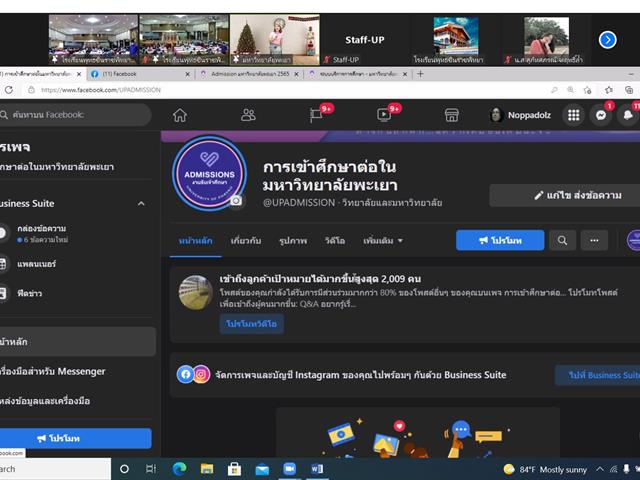
Task: Click the blue โปรโมท button on page bar
Action: point(500,240)
